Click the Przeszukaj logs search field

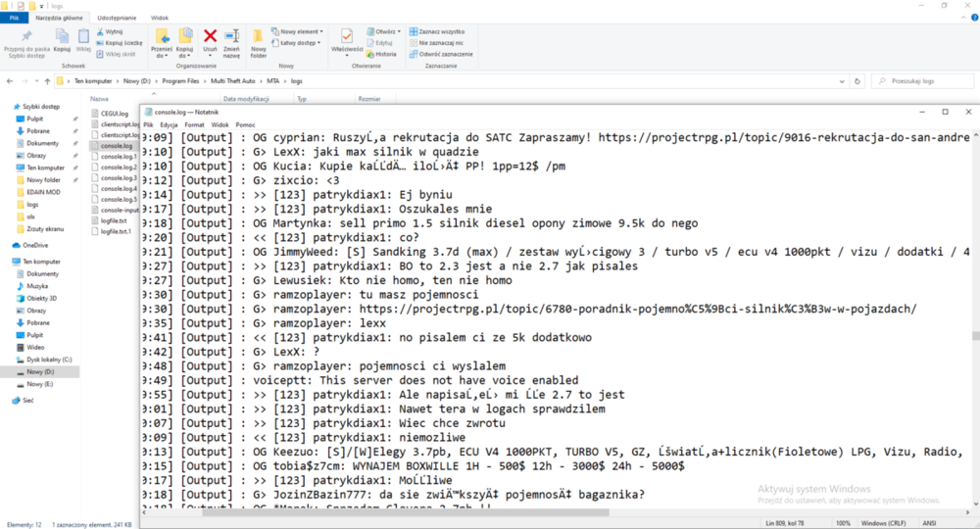point(922,81)
